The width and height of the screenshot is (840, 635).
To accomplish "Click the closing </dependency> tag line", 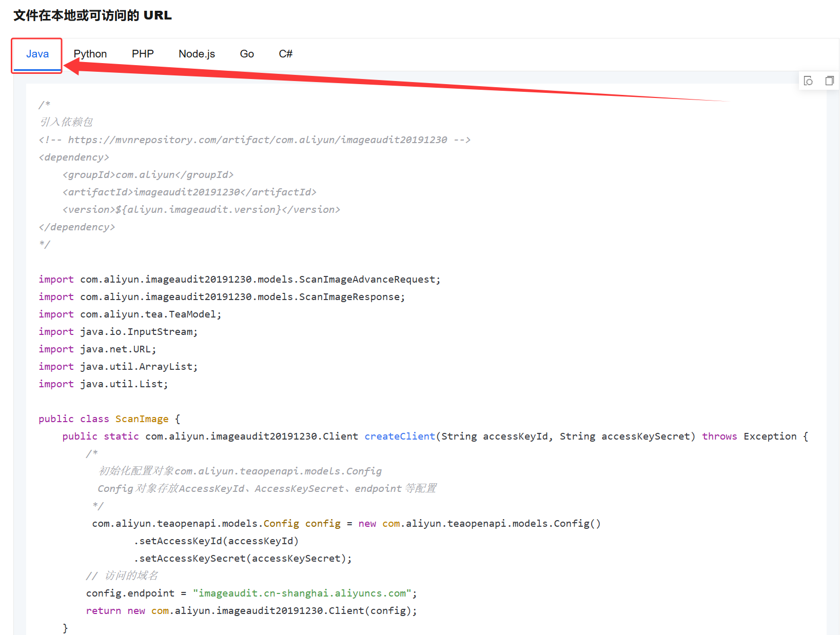I will (x=77, y=227).
